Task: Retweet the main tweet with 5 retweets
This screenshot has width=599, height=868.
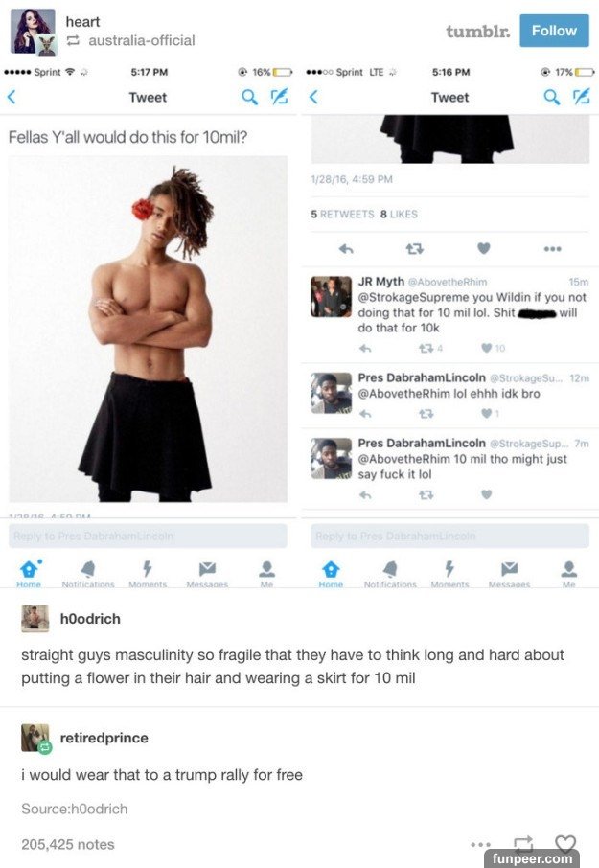Action: coord(415,248)
